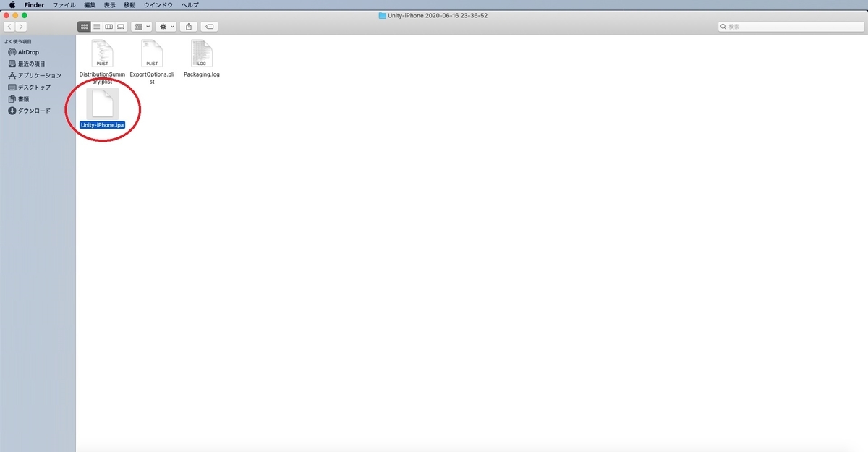Image resolution: width=868 pixels, height=452 pixels.
Task: Zoom the Finder window with green button
Action: [x=25, y=15]
